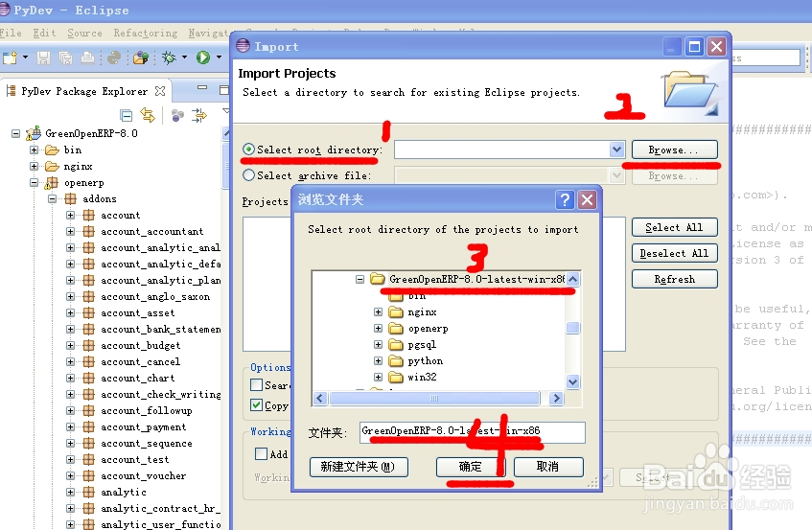Click the 确定 button
812x530 pixels.
click(470, 467)
